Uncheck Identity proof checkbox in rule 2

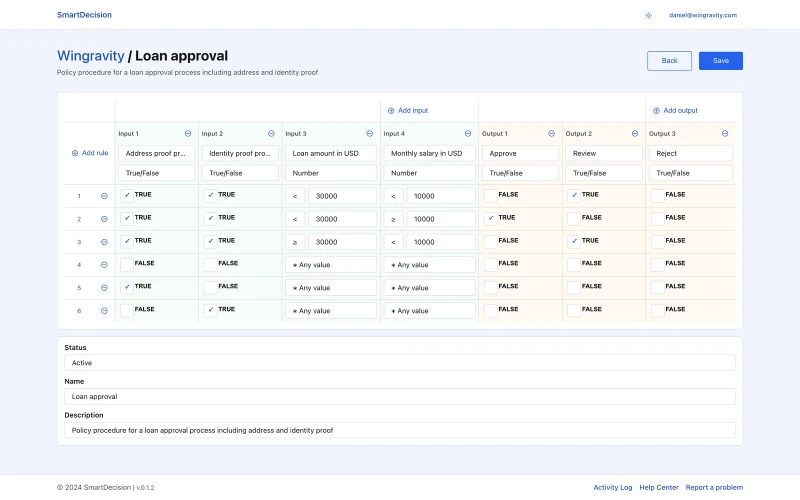click(210, 218)
